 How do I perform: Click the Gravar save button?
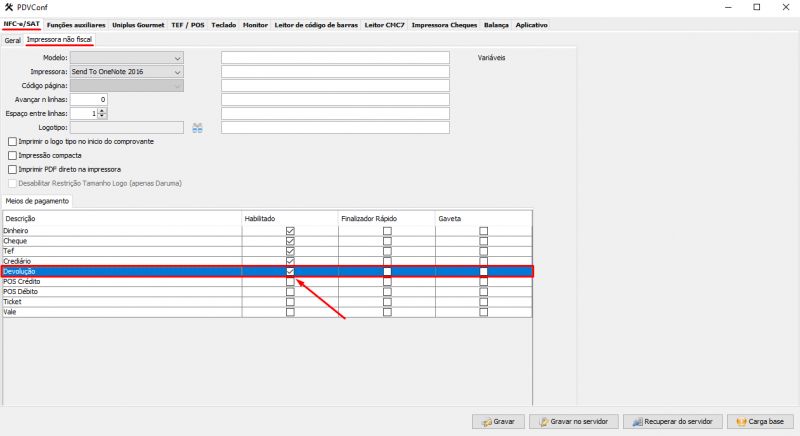(497, 421)
